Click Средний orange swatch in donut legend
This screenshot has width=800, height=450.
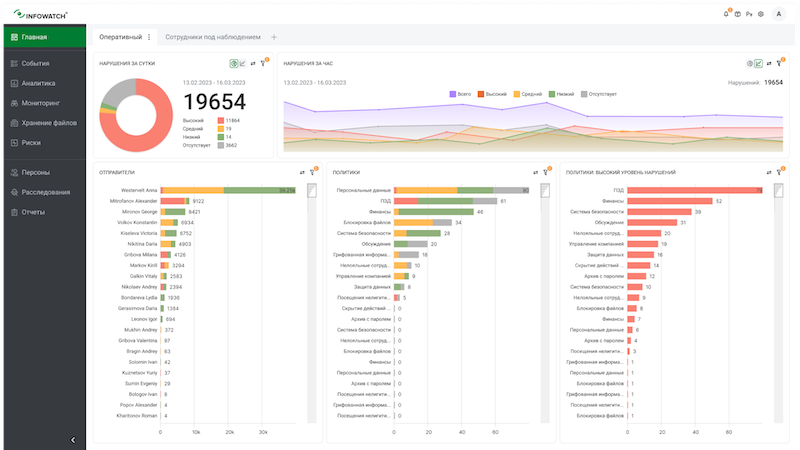220,129
